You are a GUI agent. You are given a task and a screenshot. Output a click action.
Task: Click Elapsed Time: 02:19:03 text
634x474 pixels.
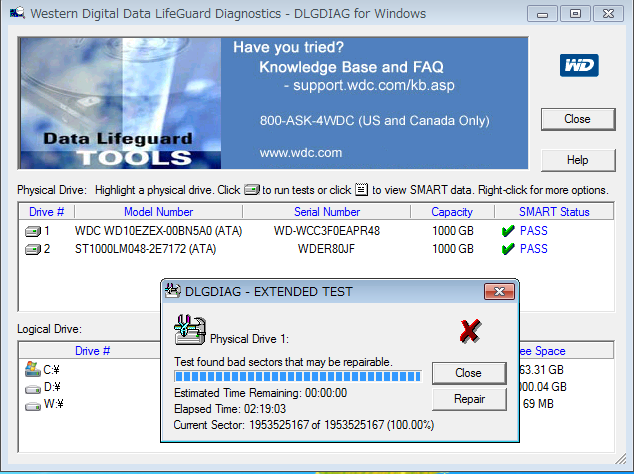(x=230, y=409)
